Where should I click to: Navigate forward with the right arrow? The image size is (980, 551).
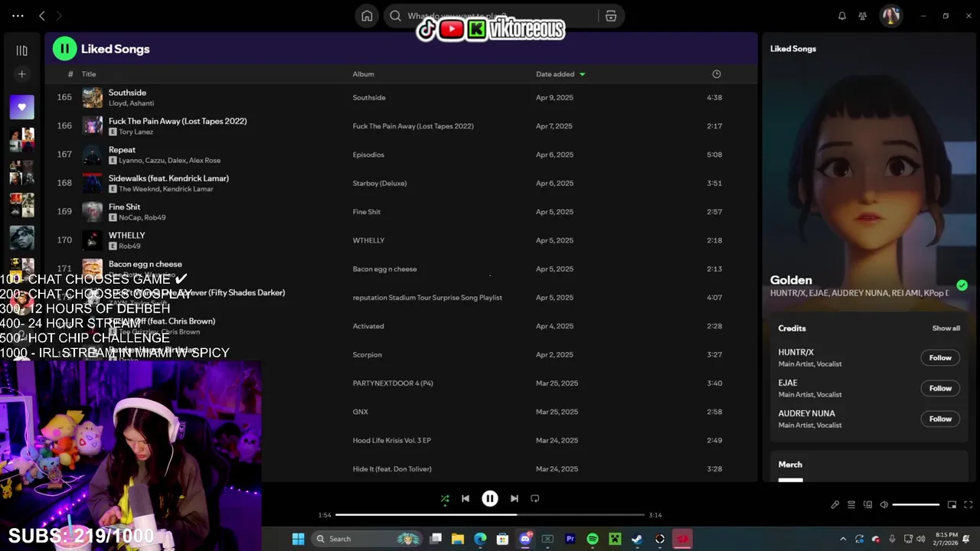pyautogui.click(x=59, y=15)
